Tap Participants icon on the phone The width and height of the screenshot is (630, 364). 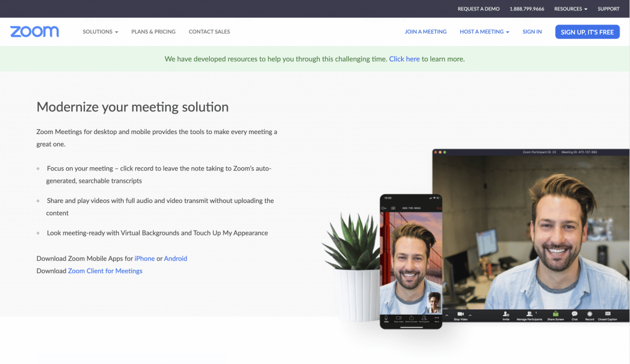424,318
